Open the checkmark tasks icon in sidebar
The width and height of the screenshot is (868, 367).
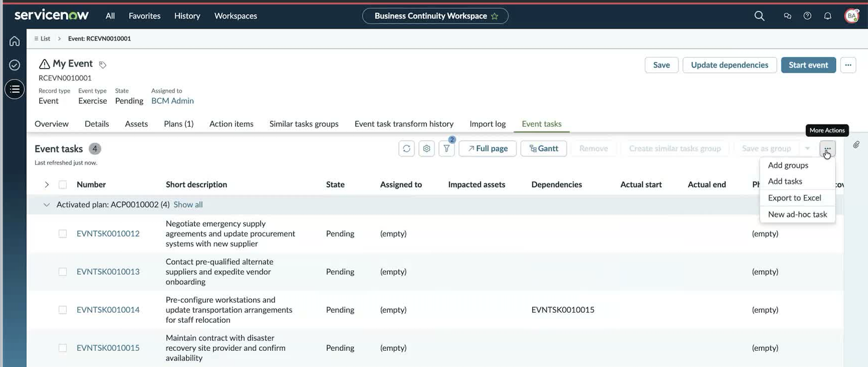(14, 65)
